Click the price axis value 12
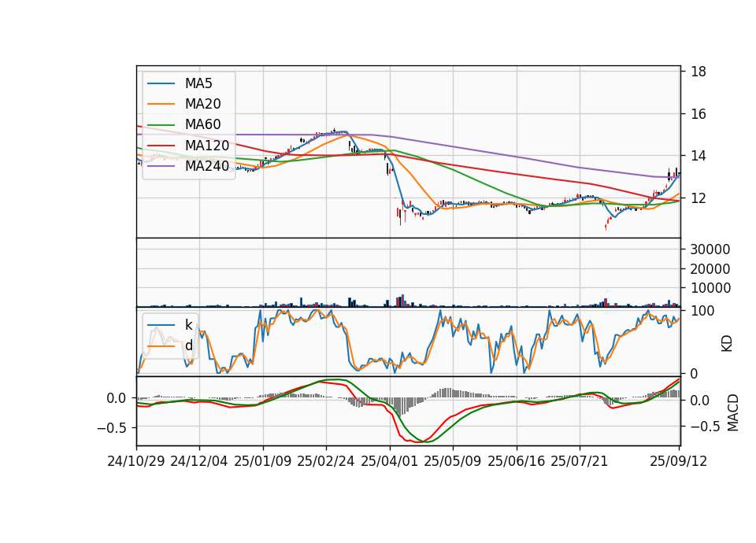 699,198
